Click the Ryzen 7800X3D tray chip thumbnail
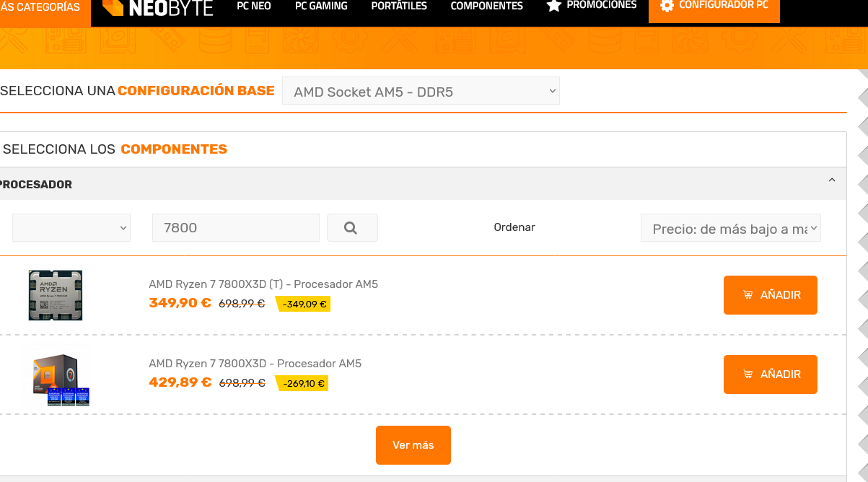 coord(56,295)
